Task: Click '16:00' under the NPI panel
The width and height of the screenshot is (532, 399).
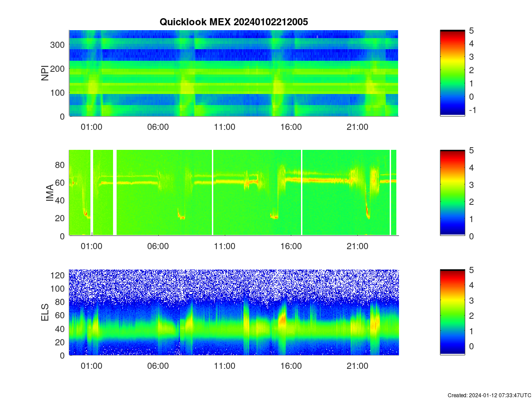Action: point(291,127)
